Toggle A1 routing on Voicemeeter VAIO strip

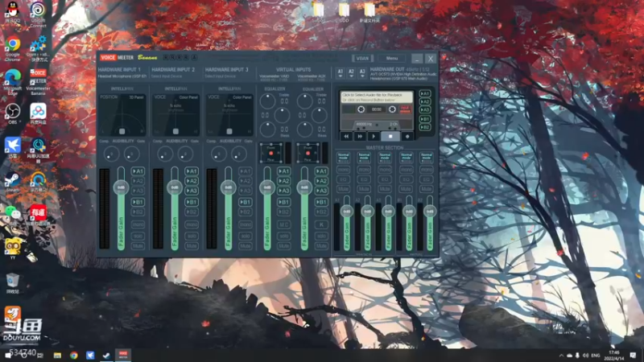tap(284, 171)
